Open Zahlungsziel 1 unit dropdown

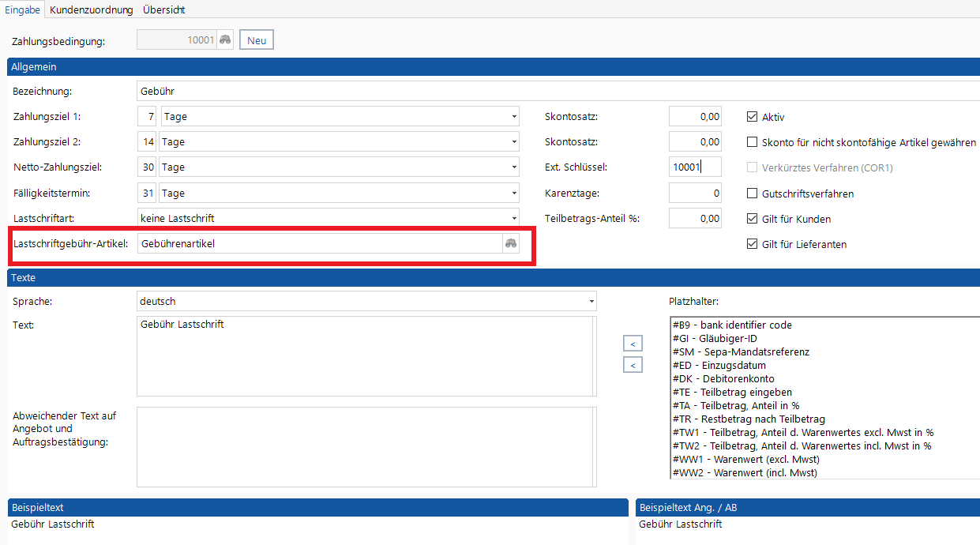coord(513,117)
